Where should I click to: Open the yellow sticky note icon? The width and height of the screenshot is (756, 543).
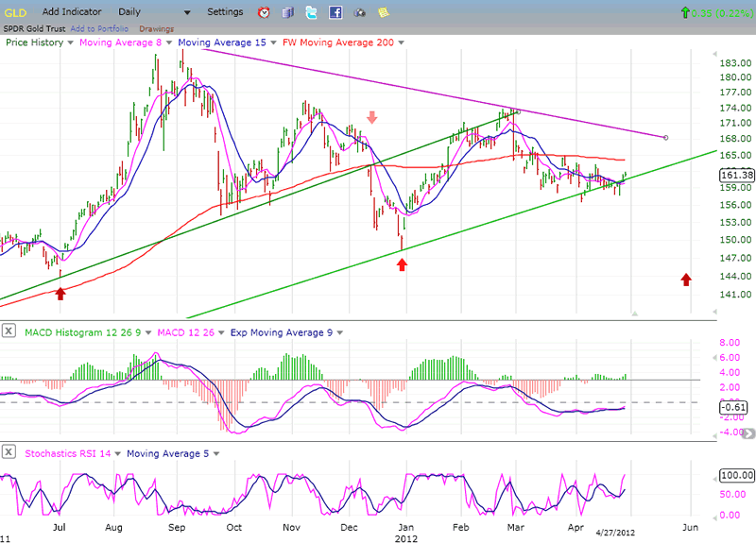(383, 12)
